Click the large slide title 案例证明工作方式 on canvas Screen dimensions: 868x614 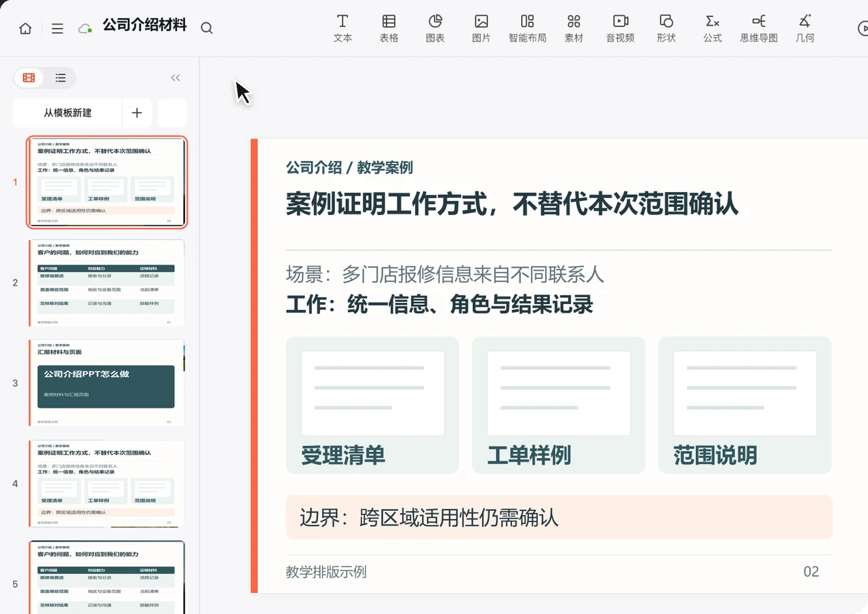512,204
